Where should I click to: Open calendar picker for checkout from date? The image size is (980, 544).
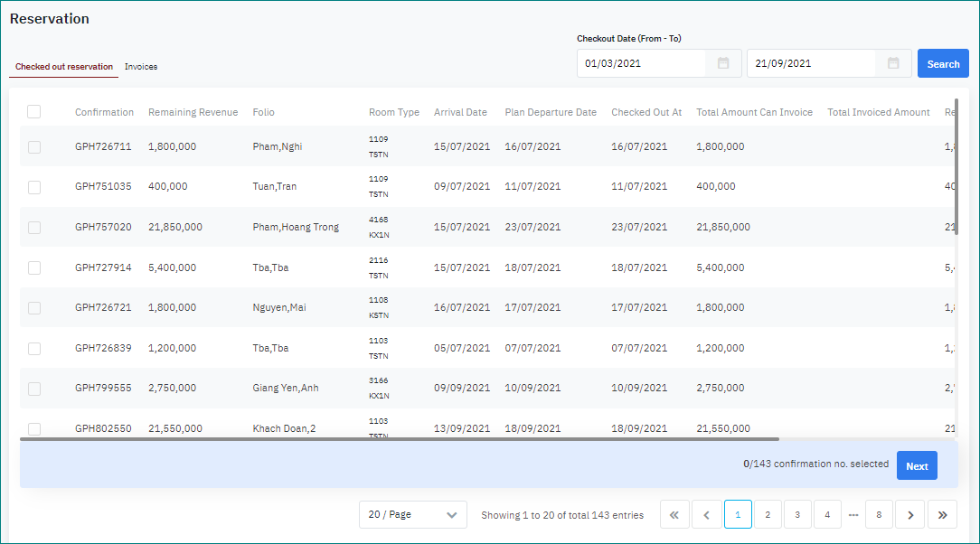pos(723,63)
